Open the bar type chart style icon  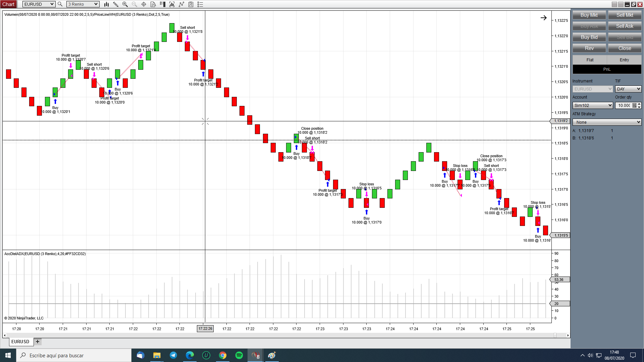(106, 4)
